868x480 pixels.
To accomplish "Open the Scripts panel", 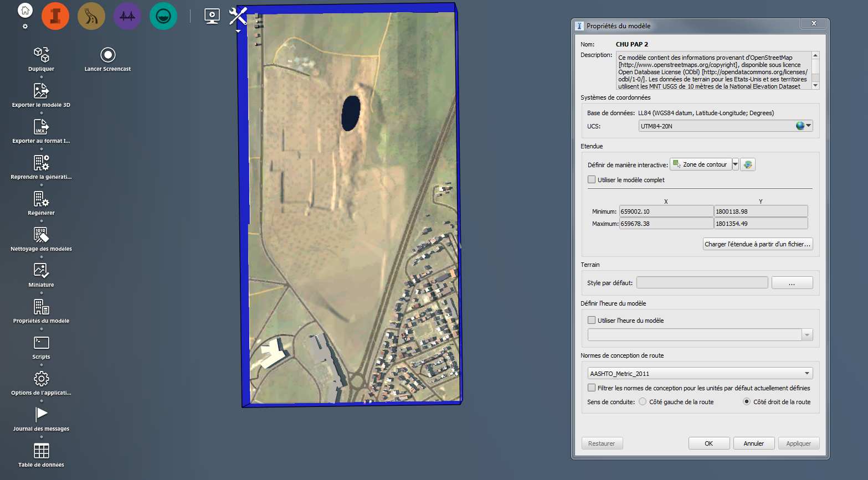I will coord(40,342).
